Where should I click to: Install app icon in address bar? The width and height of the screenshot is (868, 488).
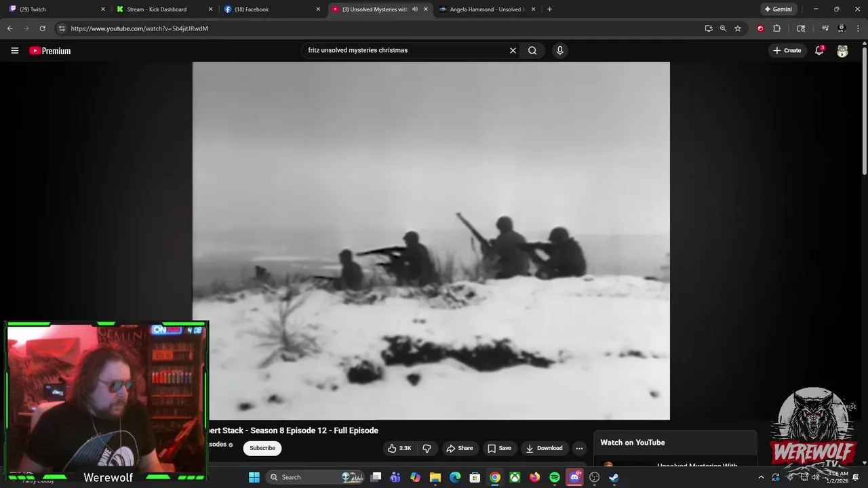coord(709,28)
